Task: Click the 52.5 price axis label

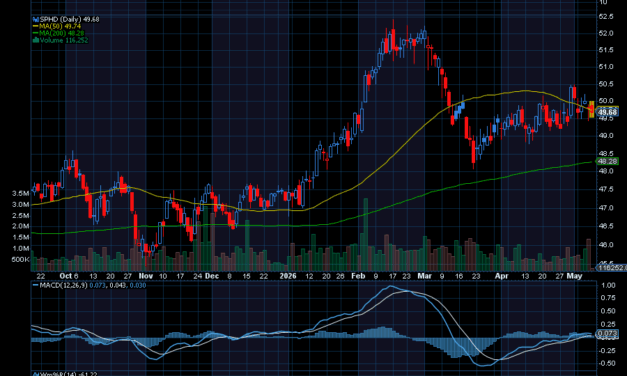Action: point(606,16)
